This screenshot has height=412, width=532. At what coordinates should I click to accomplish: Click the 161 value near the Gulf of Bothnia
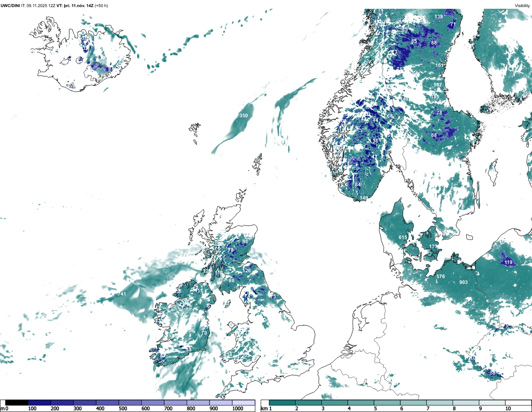pos(439,66)
